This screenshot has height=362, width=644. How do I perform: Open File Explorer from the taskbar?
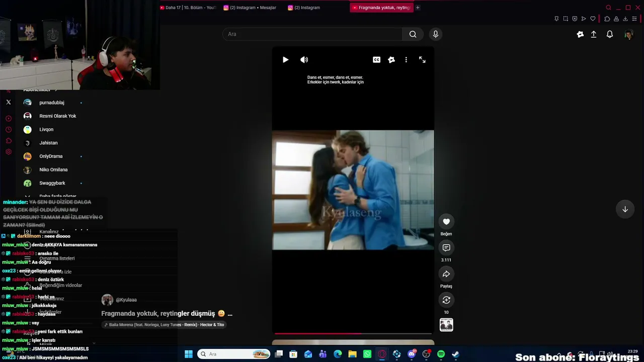[x=353, y=354]
